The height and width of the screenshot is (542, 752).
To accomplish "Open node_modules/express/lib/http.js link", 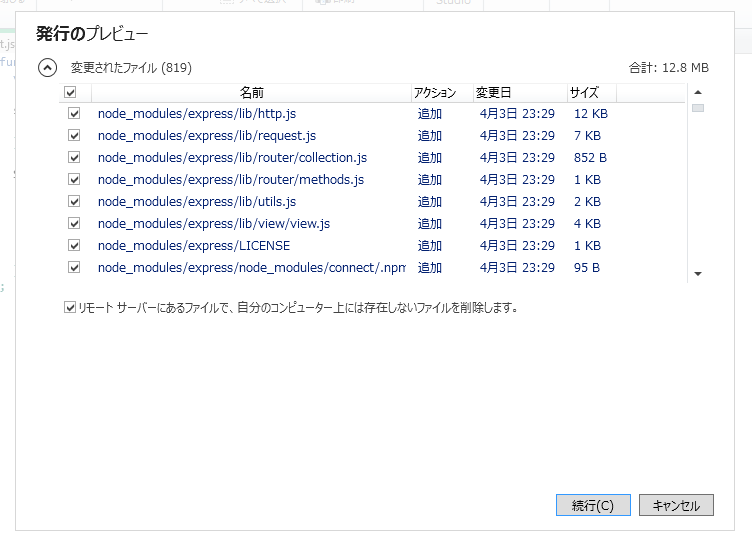I will click(x=197, y=114).
